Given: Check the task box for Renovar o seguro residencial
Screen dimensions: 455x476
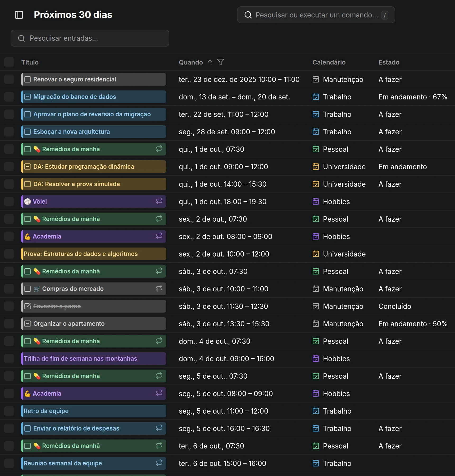Looking at the screenshot, I should (28, 79).
